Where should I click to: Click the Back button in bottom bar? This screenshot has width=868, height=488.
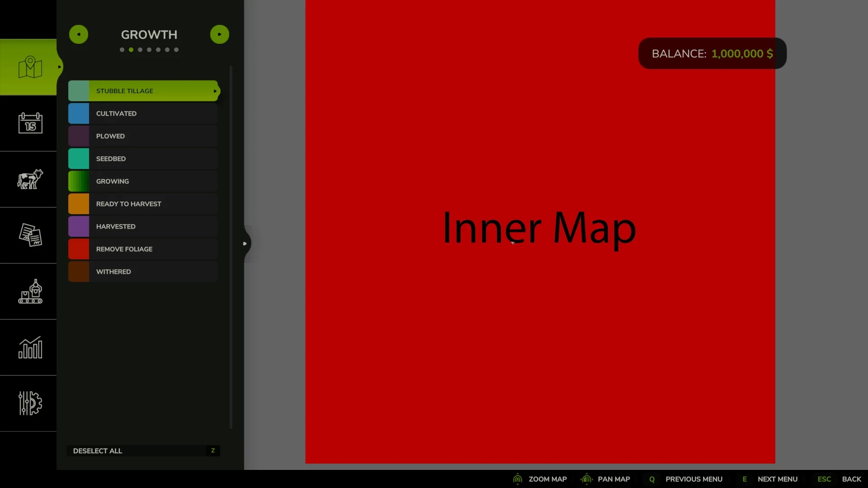click(851, 479)
